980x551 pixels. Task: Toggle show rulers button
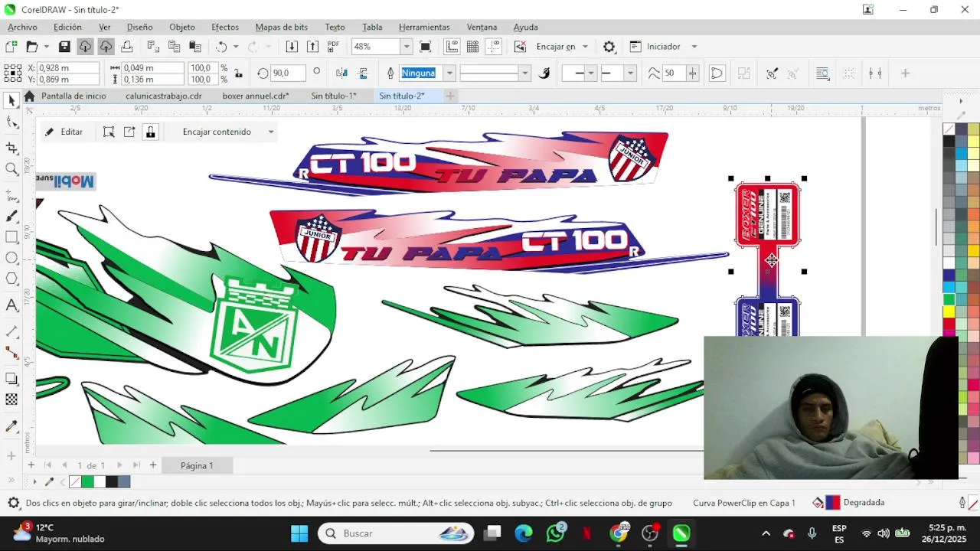coord(452,47)
